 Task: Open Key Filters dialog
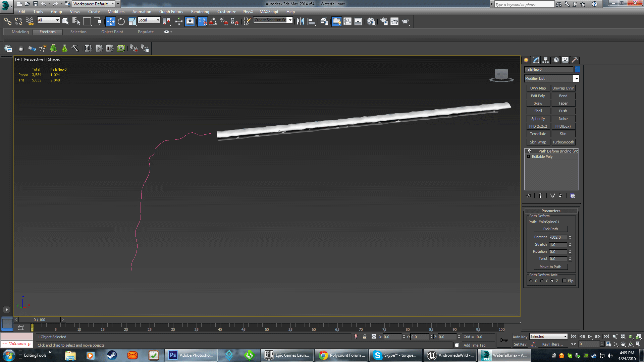click(x=553, y=344)
